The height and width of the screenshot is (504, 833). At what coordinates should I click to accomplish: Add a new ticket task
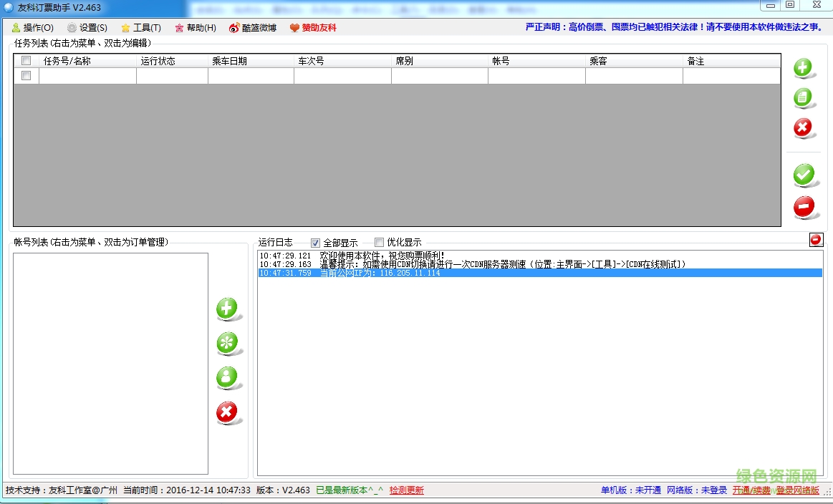tap(804, 68)
